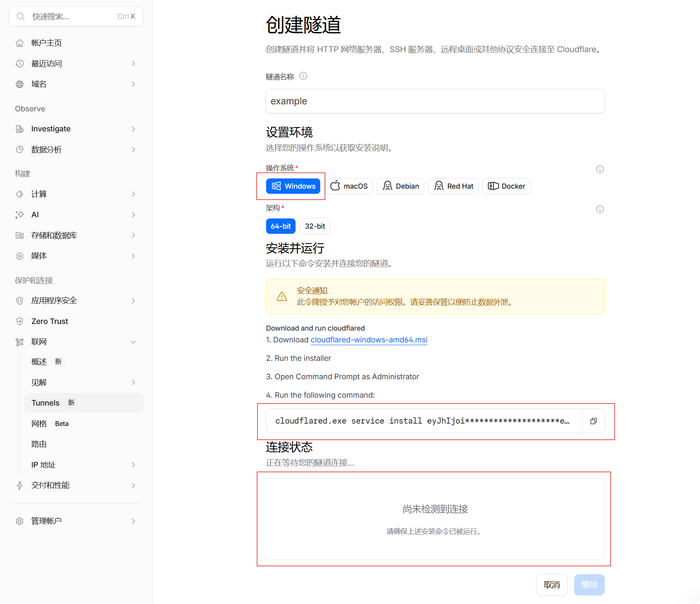Click the database icon beside 存储和数据库
Viewport: 700px width, 604px height.
(20, 235)
